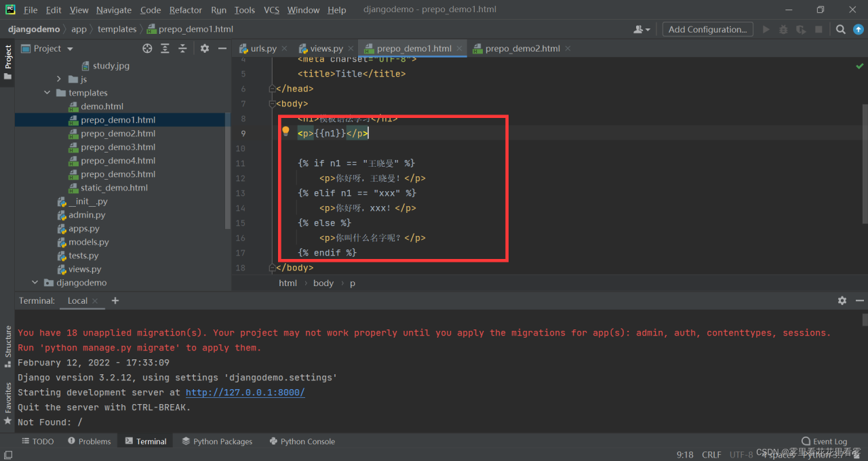Viewport: 868px width, 461px height.
Task: Click the Collapse All icon in Project toolbar
Action: pyautogui.click(x=182, y=49)
